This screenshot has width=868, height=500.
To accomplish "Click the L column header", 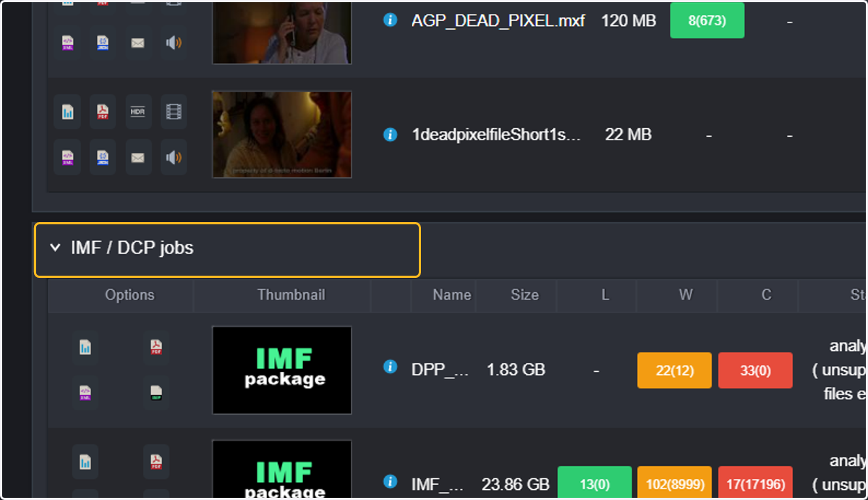I will point(605,295).
